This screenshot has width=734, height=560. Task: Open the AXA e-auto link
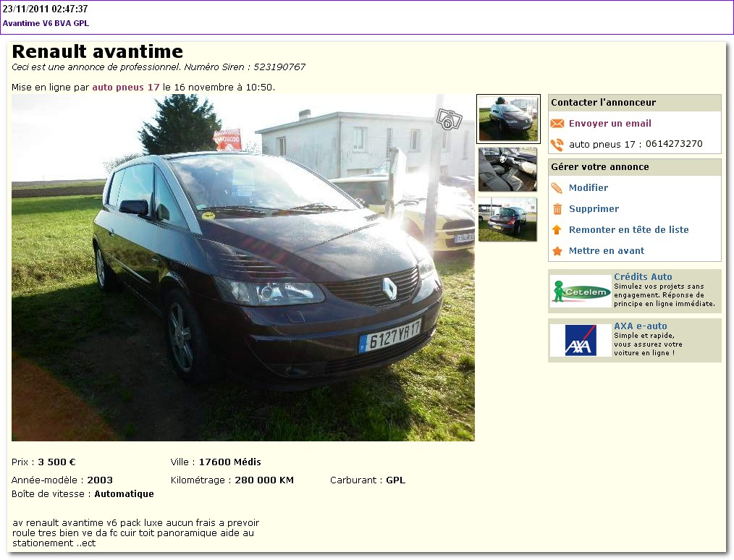click(640, 326)
